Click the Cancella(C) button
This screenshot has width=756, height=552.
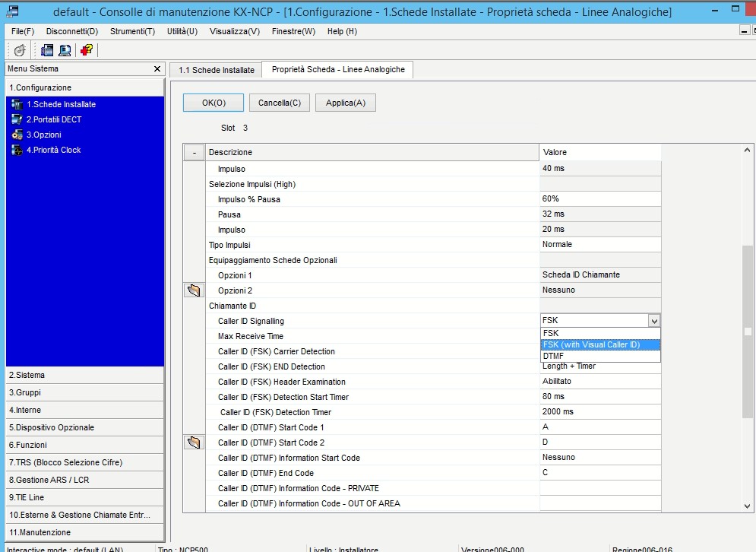coord(279,103)
